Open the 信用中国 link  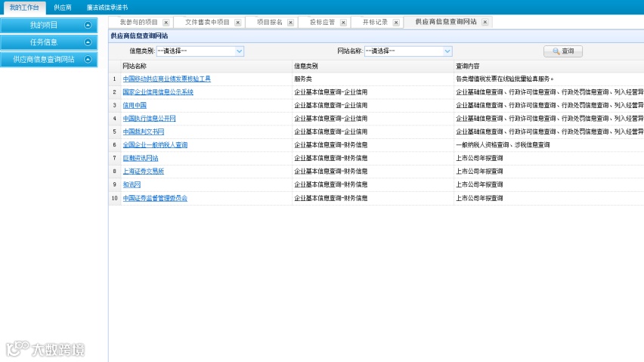[135, 105]
